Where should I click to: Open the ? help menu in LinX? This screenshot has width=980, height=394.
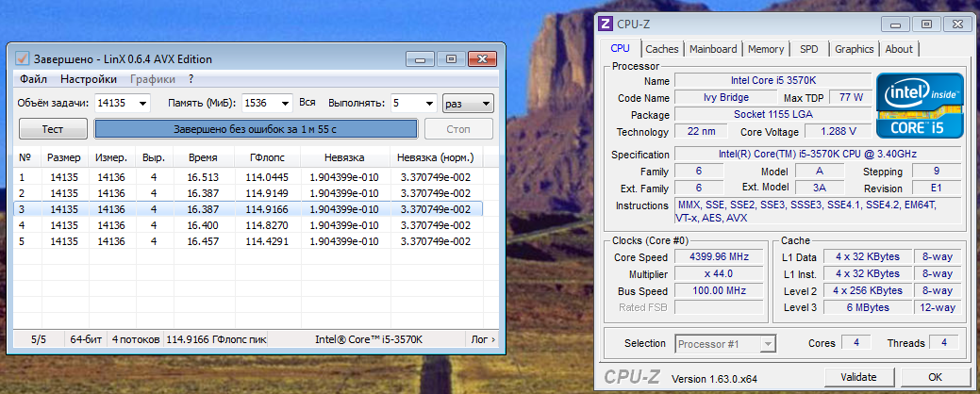[x=191, y=79]
